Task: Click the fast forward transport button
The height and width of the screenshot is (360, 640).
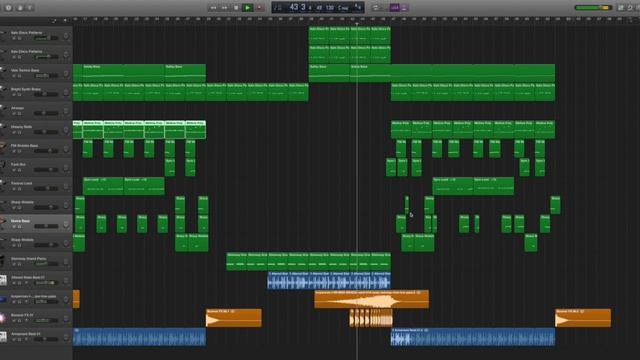Action: 224,8
